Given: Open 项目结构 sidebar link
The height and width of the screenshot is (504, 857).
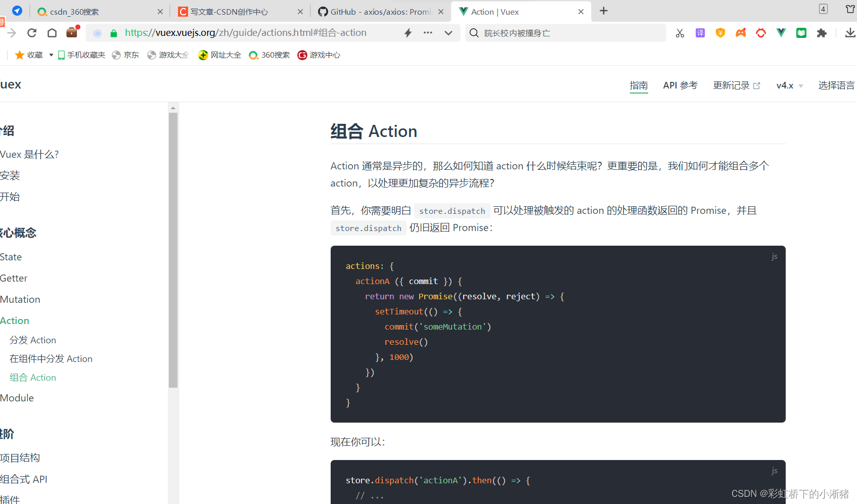Looking at the screenshot, I should [x=20, y=457].
